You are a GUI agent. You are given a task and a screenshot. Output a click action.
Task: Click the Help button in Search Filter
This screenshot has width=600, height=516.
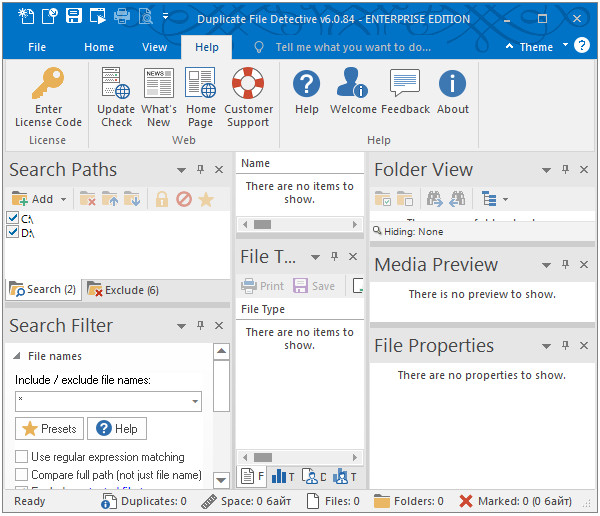117,429
